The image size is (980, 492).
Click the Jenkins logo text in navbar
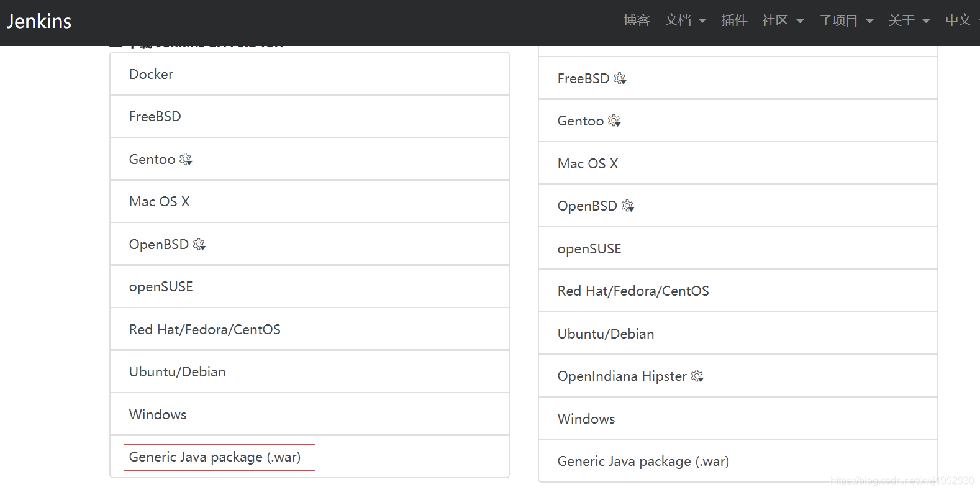coord(39,21)
